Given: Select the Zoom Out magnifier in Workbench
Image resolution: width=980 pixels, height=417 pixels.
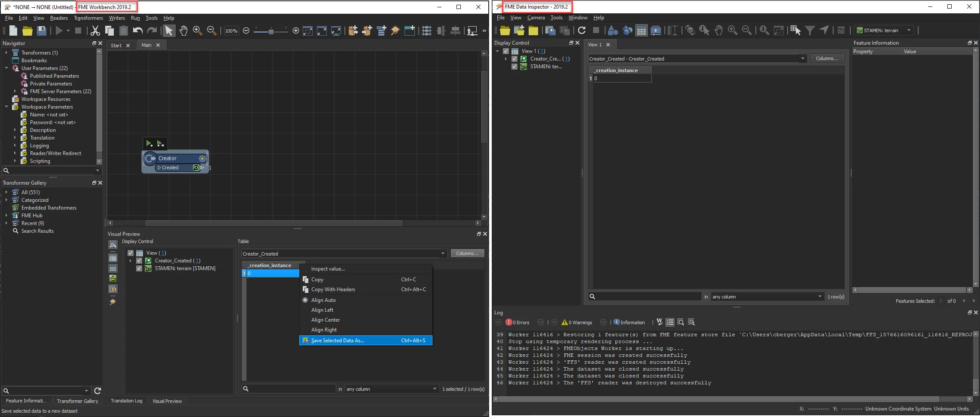Looking at the screenshot, I should click(x=211, y=30).
